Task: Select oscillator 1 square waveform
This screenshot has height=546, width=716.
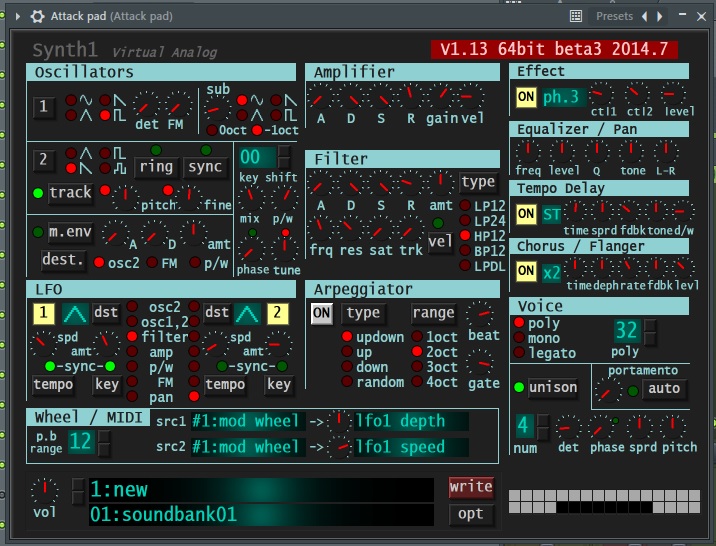Action: coord(105,115)
